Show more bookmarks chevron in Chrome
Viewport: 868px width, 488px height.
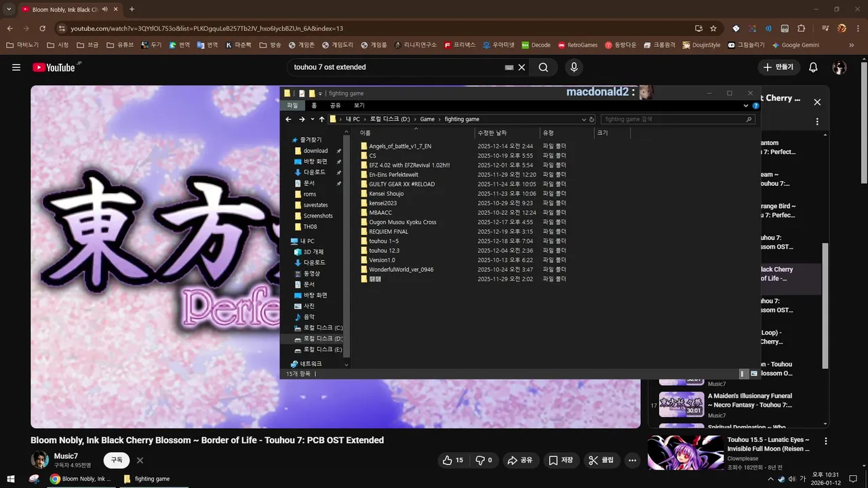click(852, 45)
